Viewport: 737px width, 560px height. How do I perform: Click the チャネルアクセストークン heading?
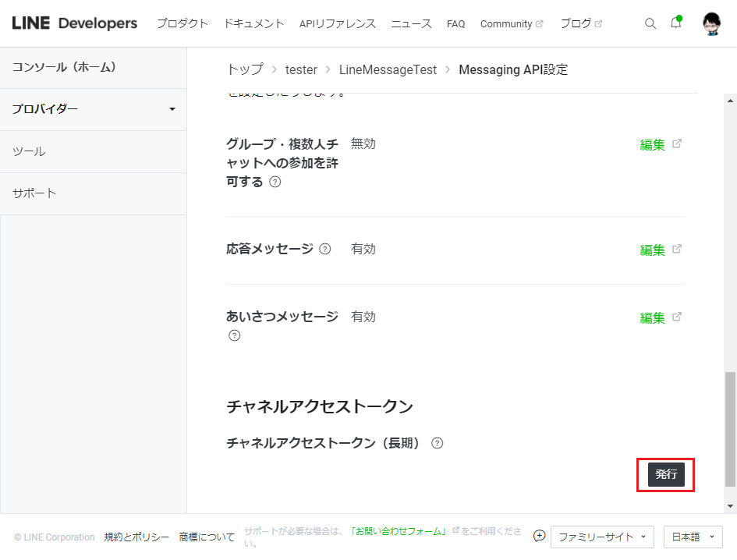pyautogui.click(x=320, y=406)
